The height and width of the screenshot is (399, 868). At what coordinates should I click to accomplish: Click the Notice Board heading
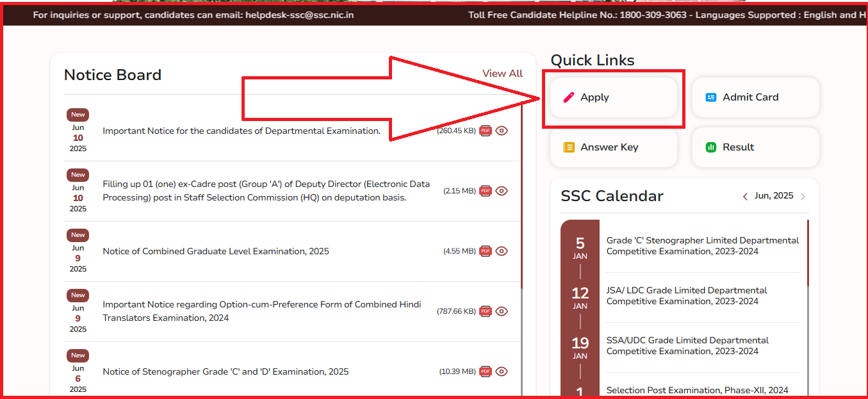[113, 75]
